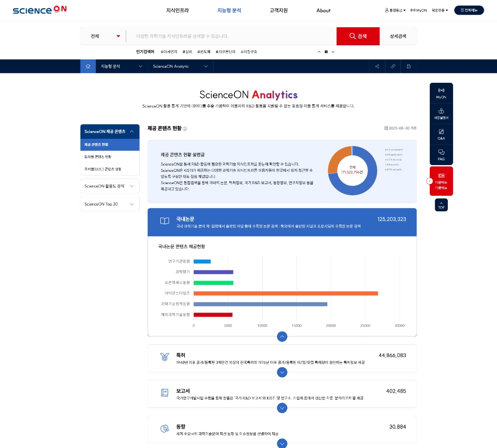The image size is (497, 448).
Task: Click the orange 사이언스타임즈 bar
Action: coord(286,293)
